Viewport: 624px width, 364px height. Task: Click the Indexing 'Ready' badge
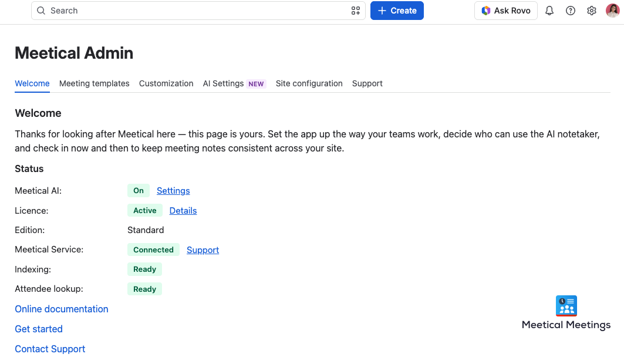144,269
